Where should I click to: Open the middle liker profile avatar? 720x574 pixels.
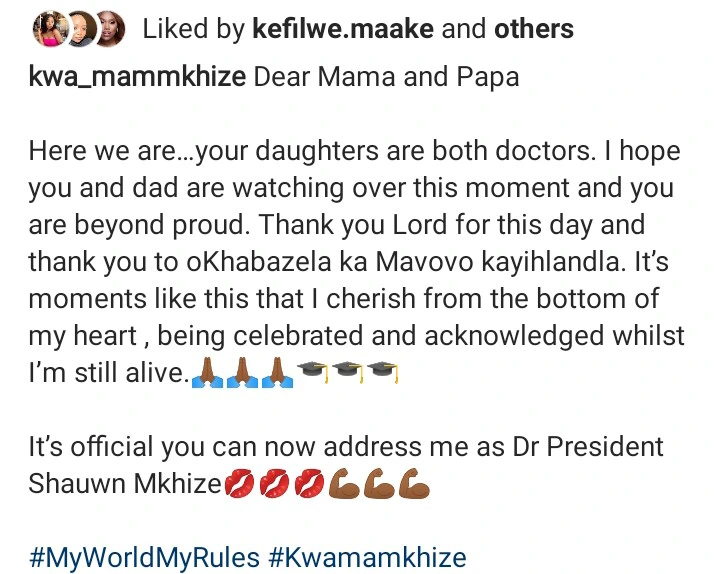pyautogui.click(x=82, y=29)
